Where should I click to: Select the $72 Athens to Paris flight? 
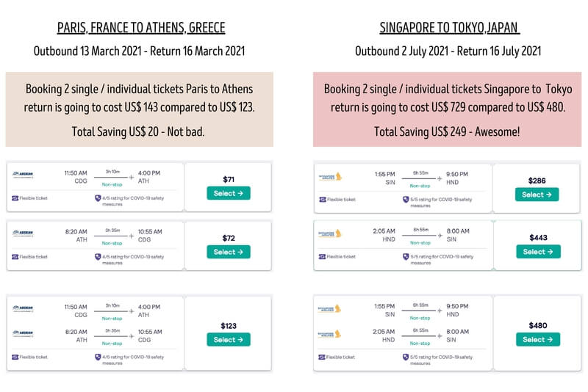tap(229, 252)
